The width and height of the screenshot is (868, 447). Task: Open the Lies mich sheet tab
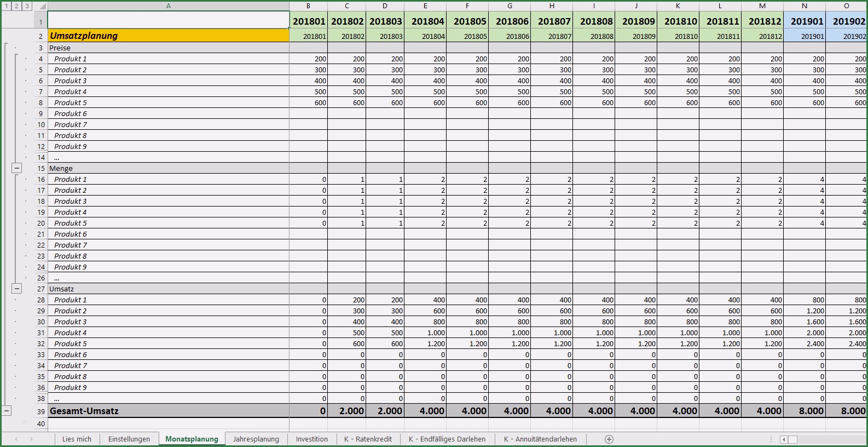pos(77,439)
